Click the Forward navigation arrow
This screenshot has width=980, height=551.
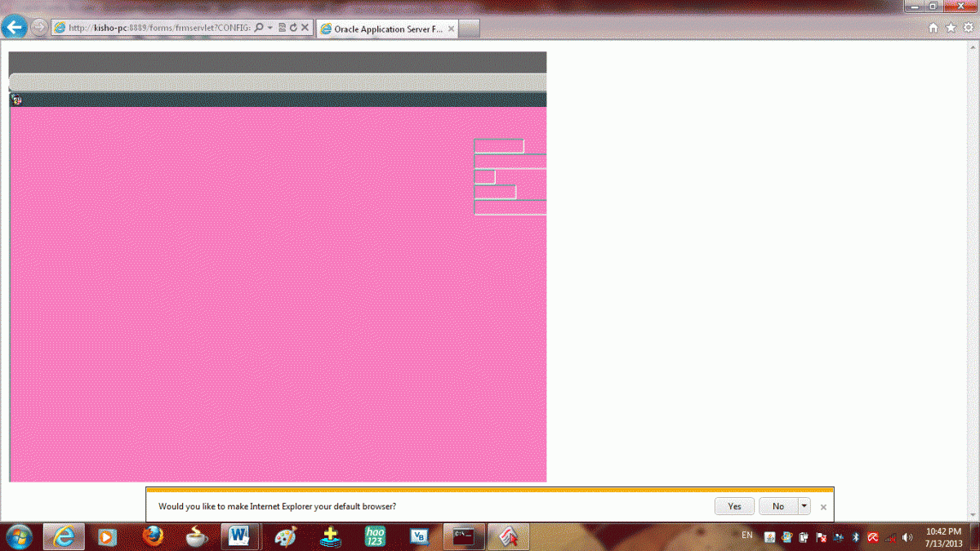(x=38, y=27)
